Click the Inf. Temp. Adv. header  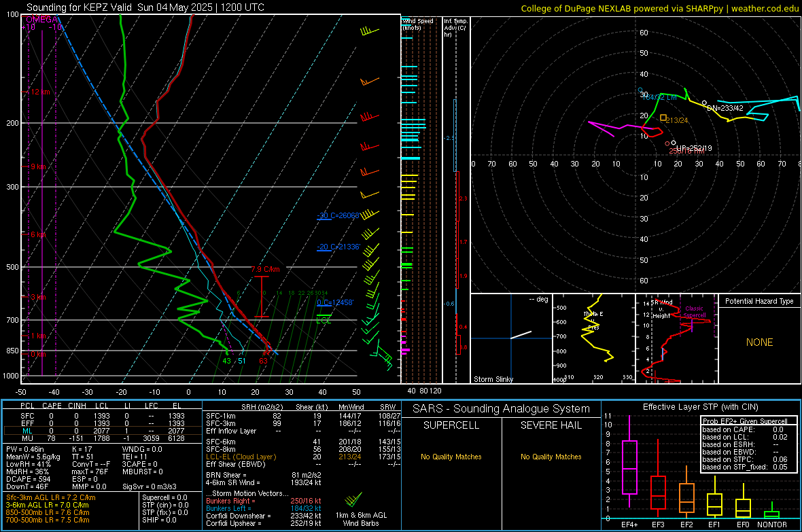pos(455,28)
